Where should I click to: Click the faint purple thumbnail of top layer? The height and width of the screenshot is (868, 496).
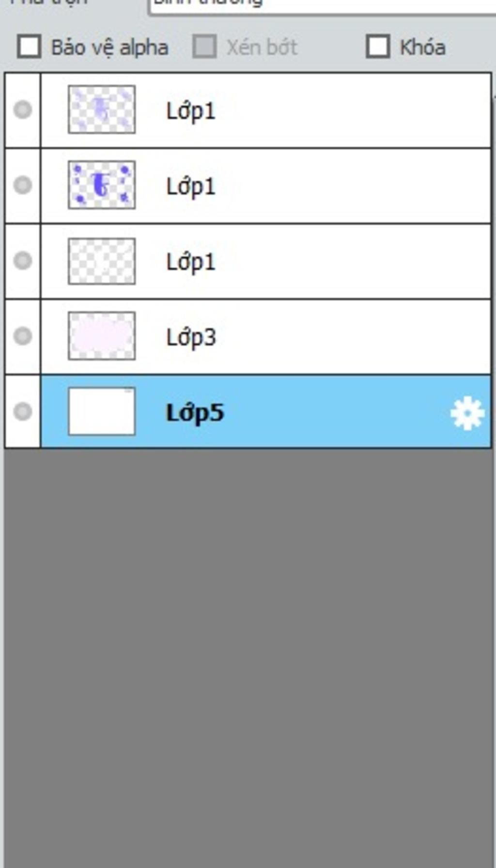pos(102,110)
